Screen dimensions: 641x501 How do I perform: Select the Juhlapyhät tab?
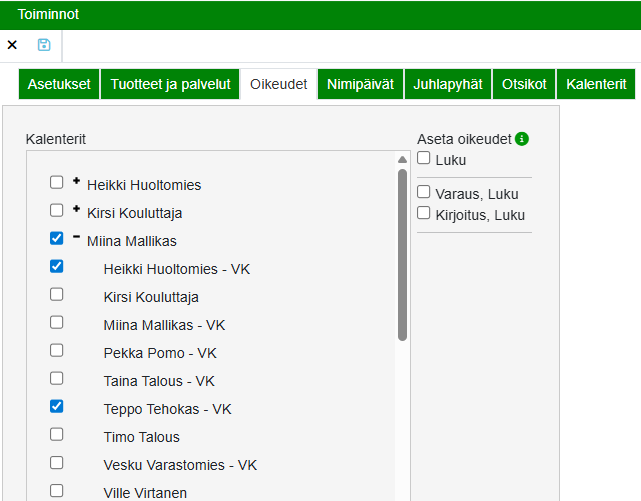point(448,84)
